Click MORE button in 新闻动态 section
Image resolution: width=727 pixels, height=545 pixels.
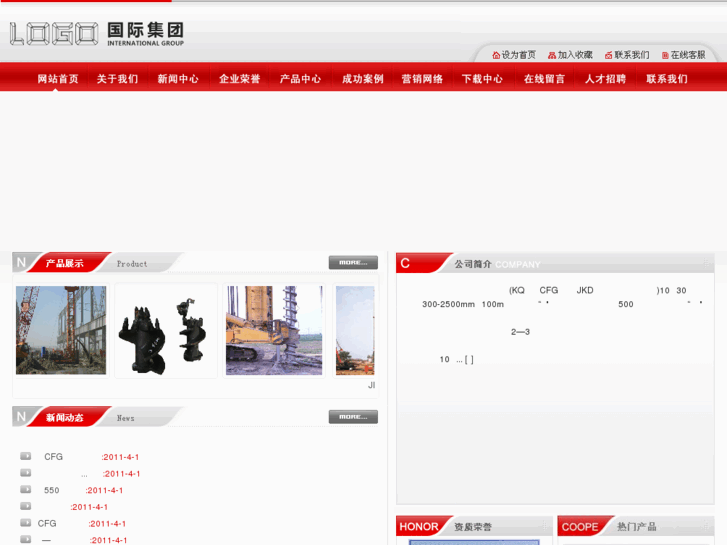point(353,417)
